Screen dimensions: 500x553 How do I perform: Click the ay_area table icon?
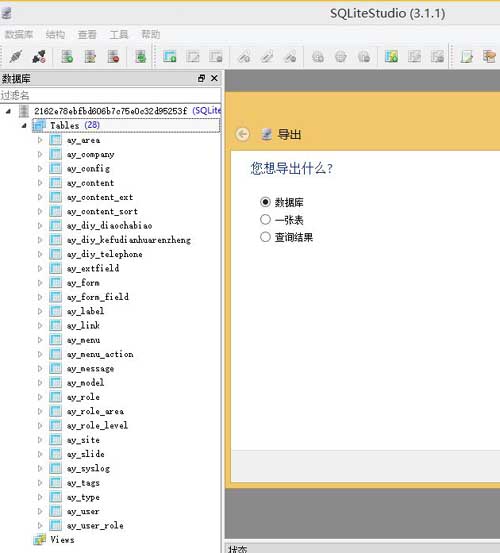(56, 140)
